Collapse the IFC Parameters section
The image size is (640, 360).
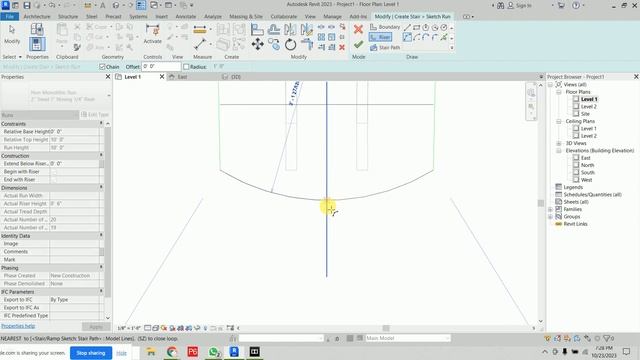(x=101, y=291)
